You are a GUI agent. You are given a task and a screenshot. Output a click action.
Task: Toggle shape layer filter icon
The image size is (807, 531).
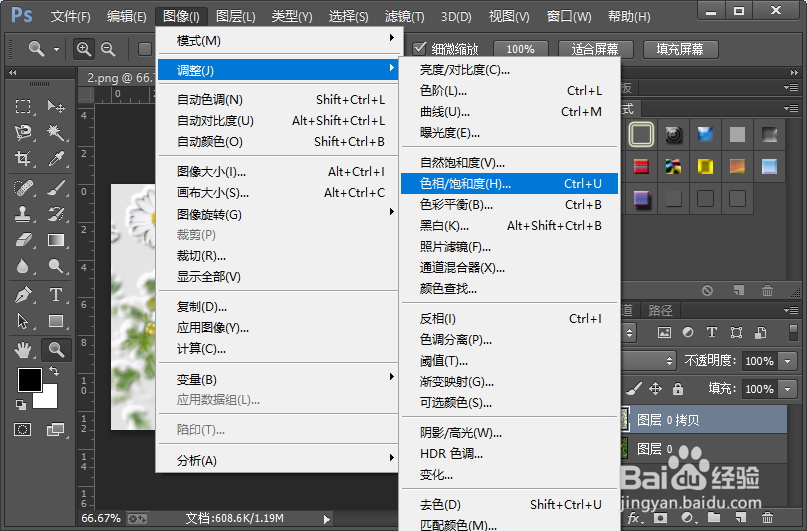coord(736,332)
